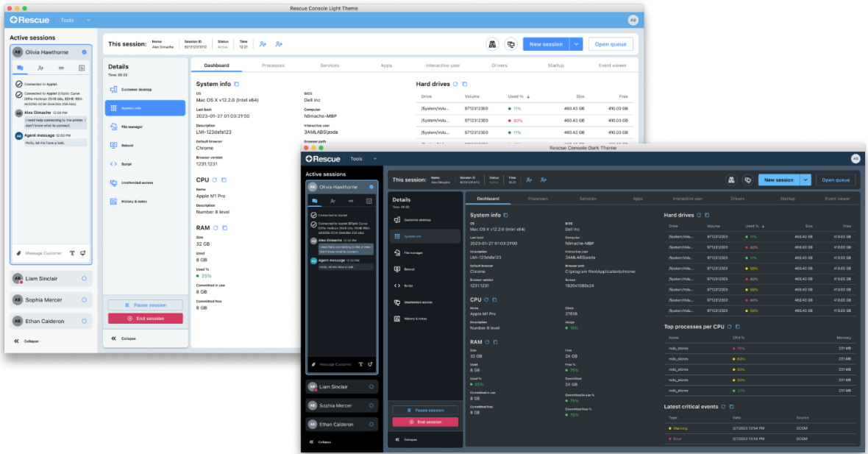Image resolution: width=868 pixels, height=454 pixels.
Task: Click Message Customer field in light theme window
Action: tap(43, 253)
